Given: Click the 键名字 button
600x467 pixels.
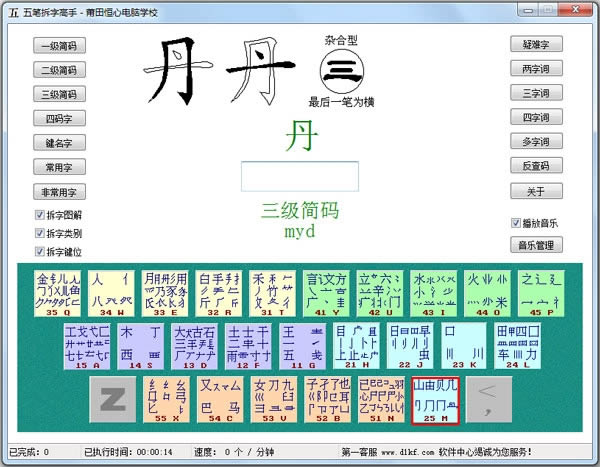Looking at the screenshot, I should pos(59,143).
